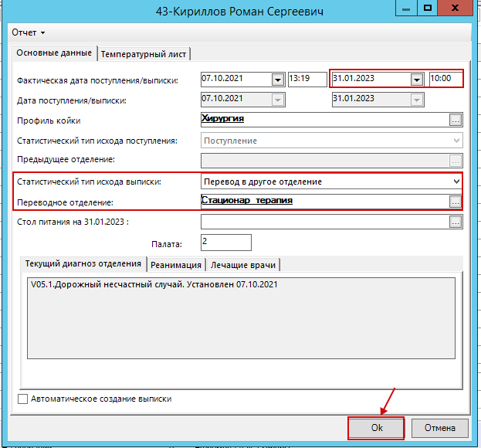Open the Реанимация tab
The height and width of the screenshot is (448, 481).
tap(176, 265)
